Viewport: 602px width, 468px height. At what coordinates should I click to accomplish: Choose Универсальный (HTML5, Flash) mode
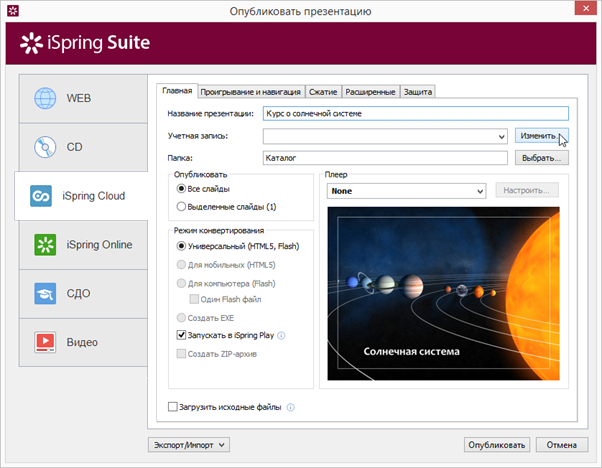(181, 246)
